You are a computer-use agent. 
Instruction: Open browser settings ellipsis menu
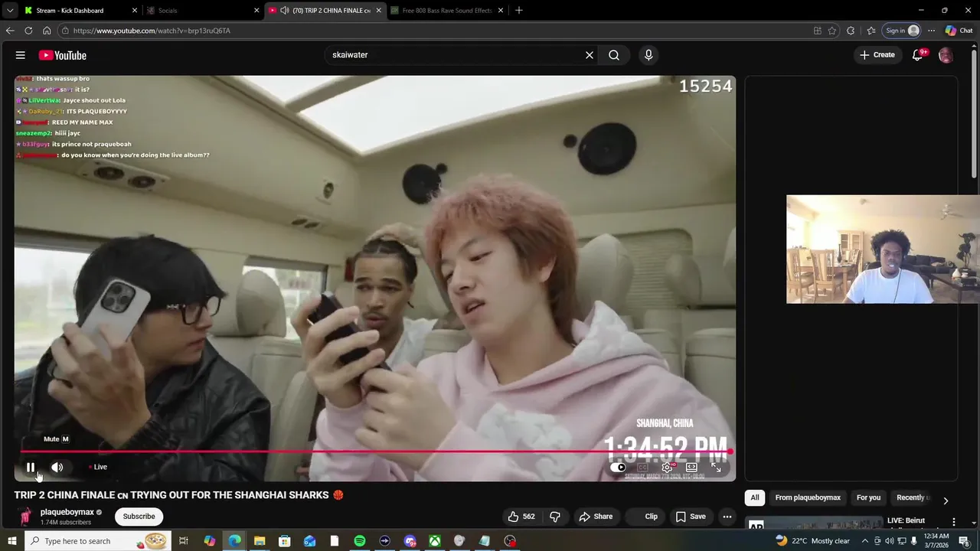click(931, 31)
